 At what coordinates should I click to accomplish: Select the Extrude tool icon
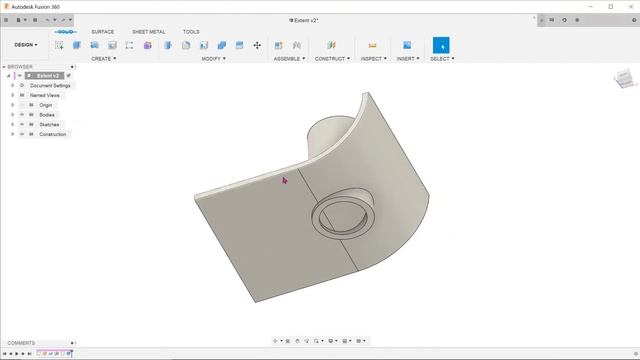77,45
